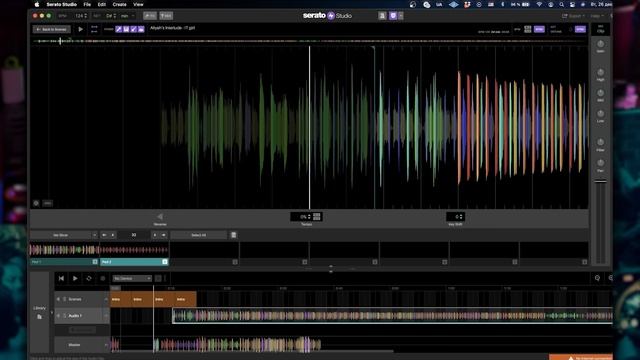Open macOS Spotlight search icon
Viewport: 640px width, 360px height.
(562, 4)
